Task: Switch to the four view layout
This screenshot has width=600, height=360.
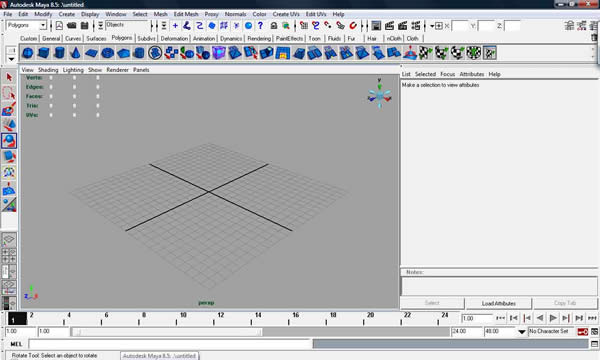Action: pyautogui.click(x=9, y=255)
